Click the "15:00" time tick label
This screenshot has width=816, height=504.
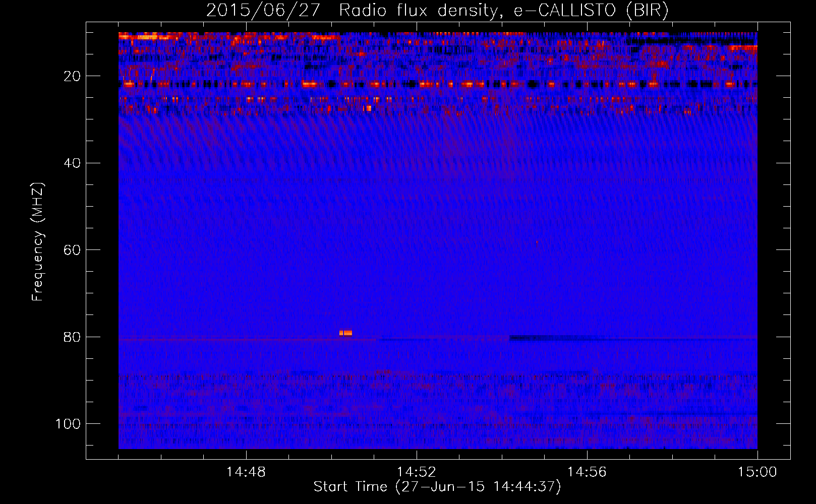(757, 472)
